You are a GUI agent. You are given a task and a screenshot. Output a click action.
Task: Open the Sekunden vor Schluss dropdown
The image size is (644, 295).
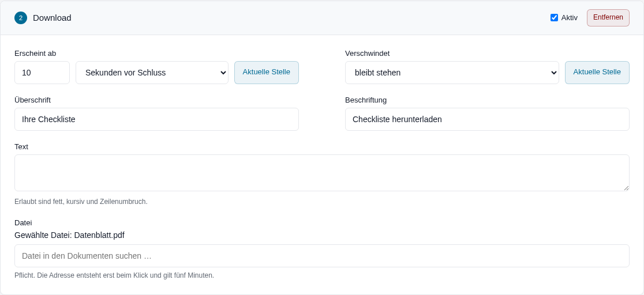[x=152, y=73]
